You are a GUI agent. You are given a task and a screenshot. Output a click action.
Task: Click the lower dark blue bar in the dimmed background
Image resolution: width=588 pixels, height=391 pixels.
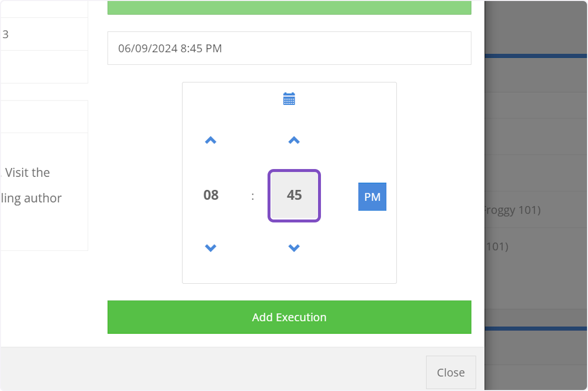pos(536,328)
